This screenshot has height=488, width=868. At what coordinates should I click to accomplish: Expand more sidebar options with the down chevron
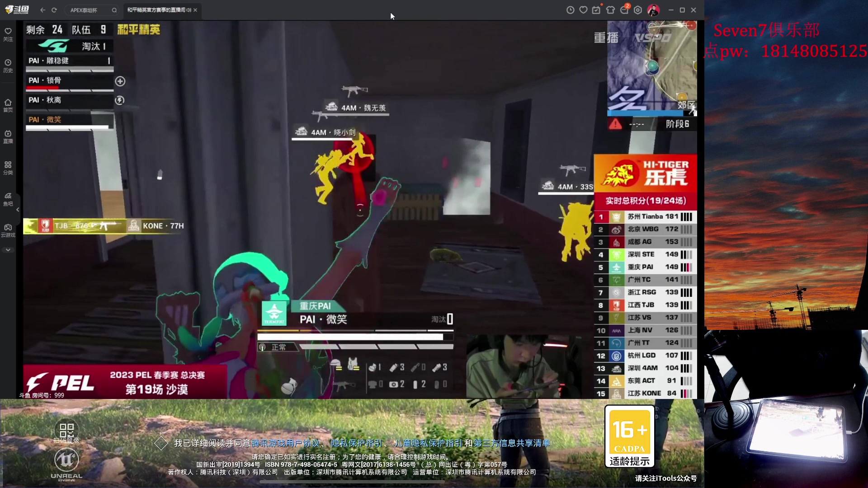pyautogui.click(x=8, y=249)
